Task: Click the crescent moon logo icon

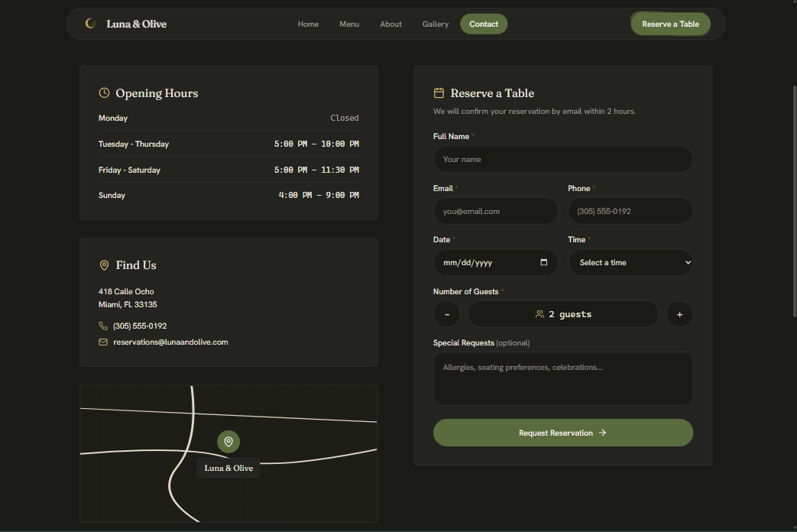Action: [x=90, y=24]
